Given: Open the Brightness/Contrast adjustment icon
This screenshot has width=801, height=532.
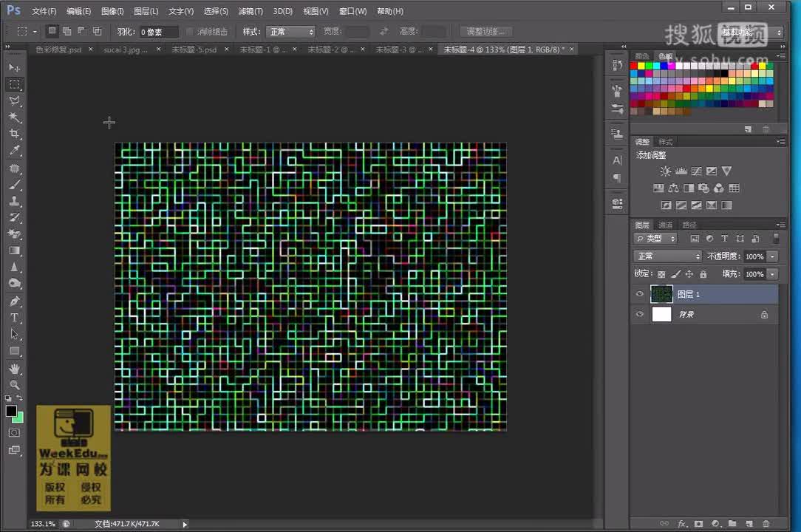Looking at the screenshot, I should click(x=666, y=171).
